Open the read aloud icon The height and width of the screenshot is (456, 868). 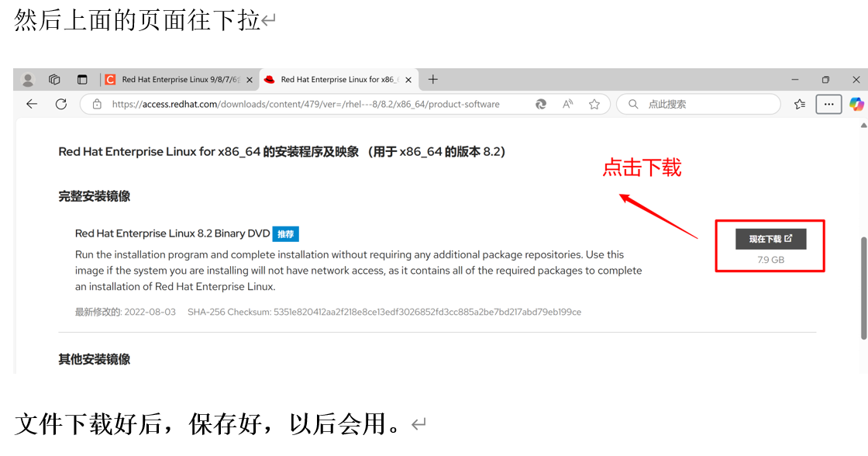pyautogui.click(x=567, y=104)
